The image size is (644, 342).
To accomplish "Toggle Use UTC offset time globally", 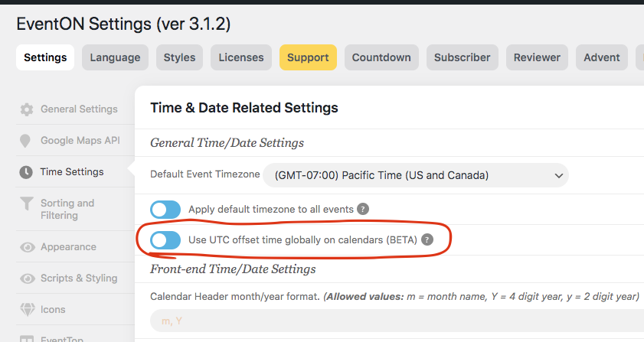I will [x=165, y=239].
